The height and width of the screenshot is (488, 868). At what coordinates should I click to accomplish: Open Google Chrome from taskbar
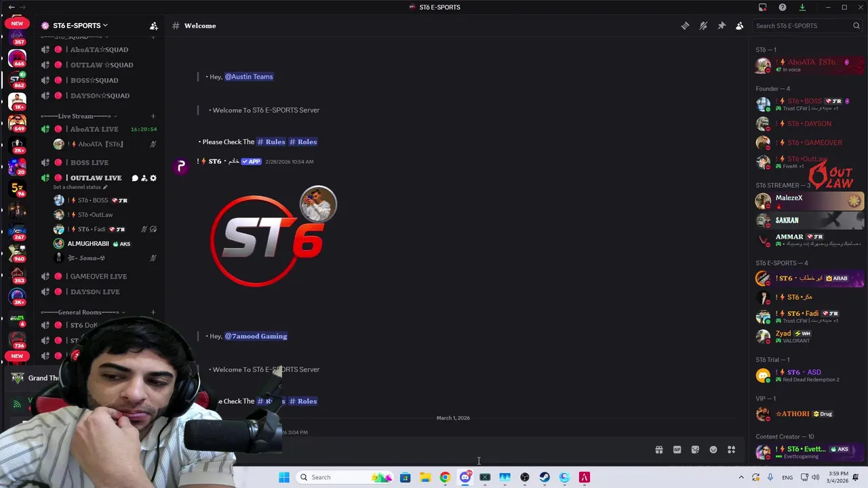click(445, 477)
